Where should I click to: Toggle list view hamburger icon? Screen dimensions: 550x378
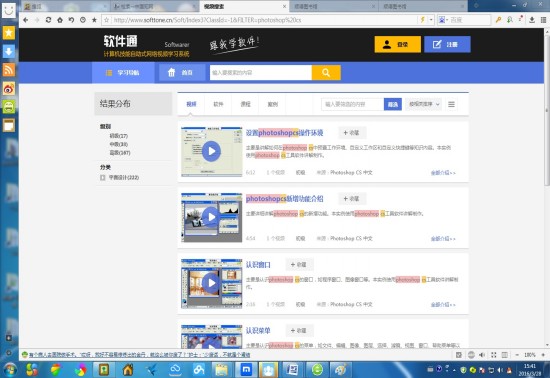point(451,104)
